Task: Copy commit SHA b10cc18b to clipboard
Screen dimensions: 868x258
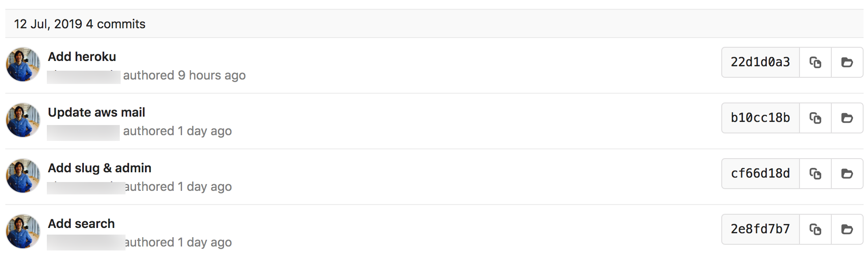Action: (815, 118)
